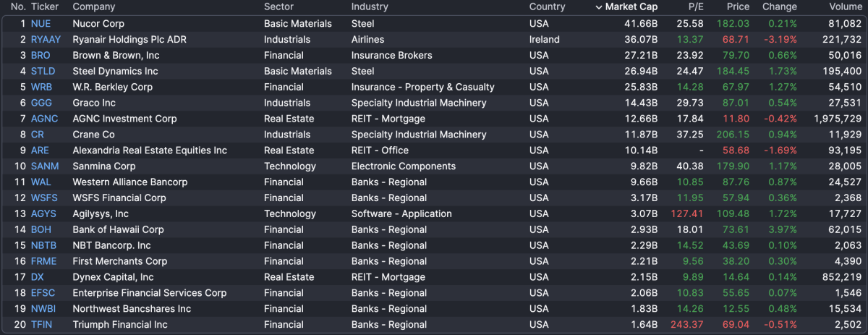The image size is (868, 335).
Task: Sort table by Company column header
Action: [x=94, y=7]
